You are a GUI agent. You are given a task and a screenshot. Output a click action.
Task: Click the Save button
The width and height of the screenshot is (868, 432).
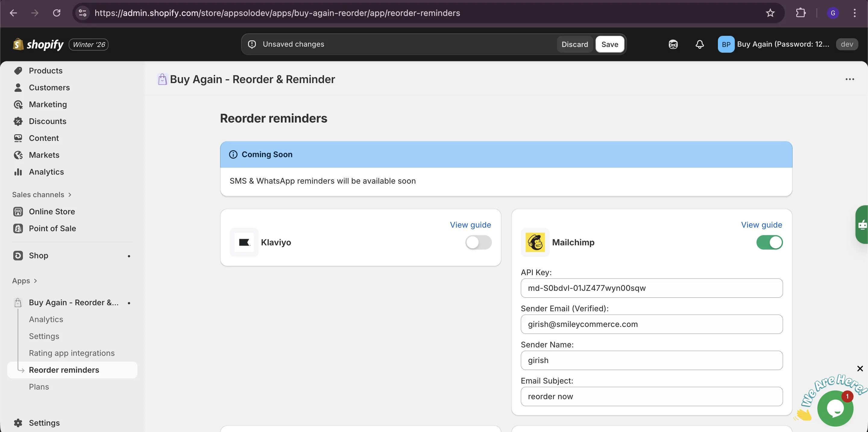609,45
